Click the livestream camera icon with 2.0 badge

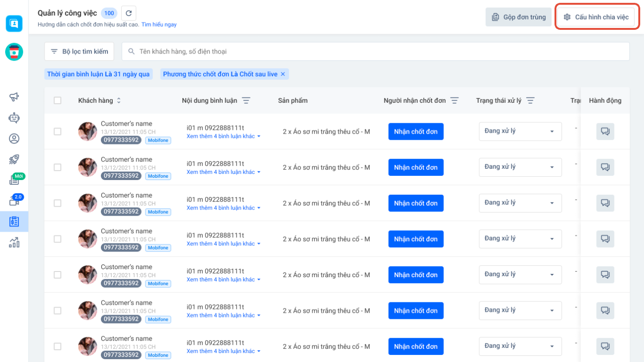[x=14, y=201]
